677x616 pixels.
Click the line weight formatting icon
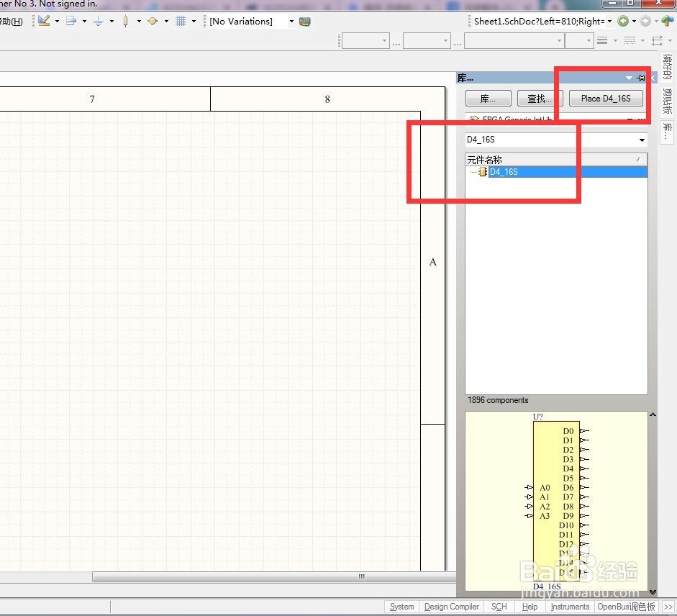point(602,40)
